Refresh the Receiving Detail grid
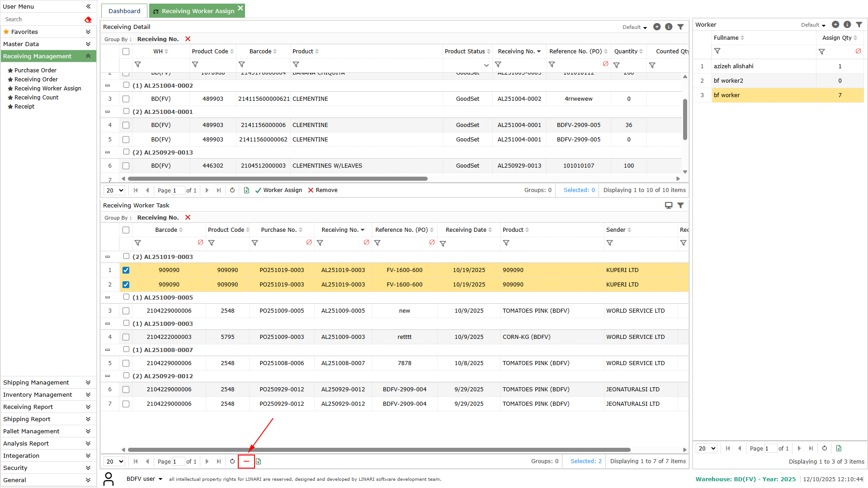 click(x=232, y=190)
